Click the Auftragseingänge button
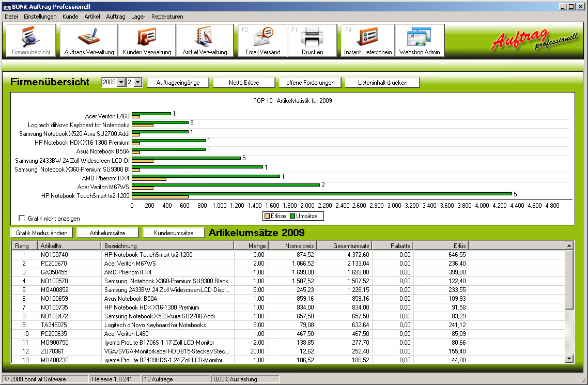 [x=178, y=83]
